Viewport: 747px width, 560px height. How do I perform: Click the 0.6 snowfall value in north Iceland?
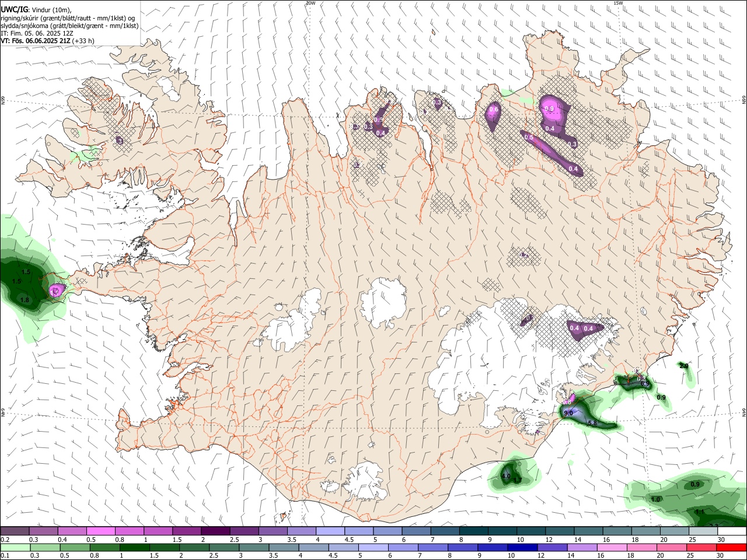pyautogui.click(x=494, y=110)
